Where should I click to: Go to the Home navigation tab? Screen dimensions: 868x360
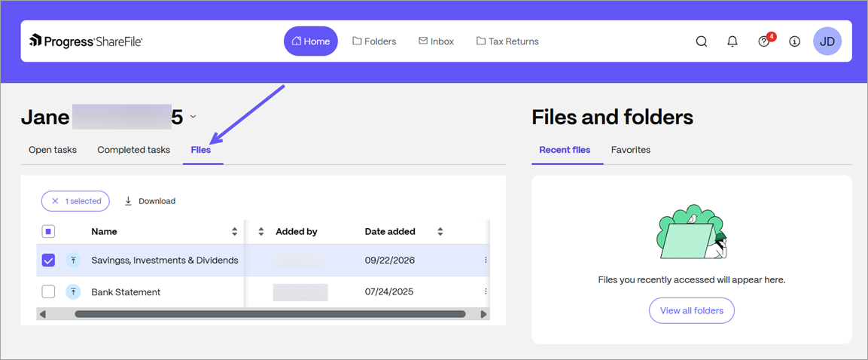point(311,41)
